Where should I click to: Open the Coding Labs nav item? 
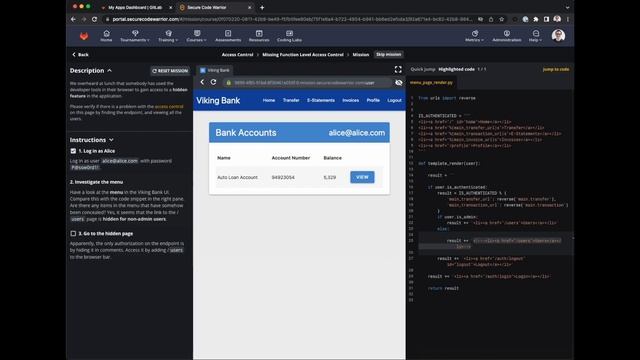pyautogui.click(x=289, y=36)
